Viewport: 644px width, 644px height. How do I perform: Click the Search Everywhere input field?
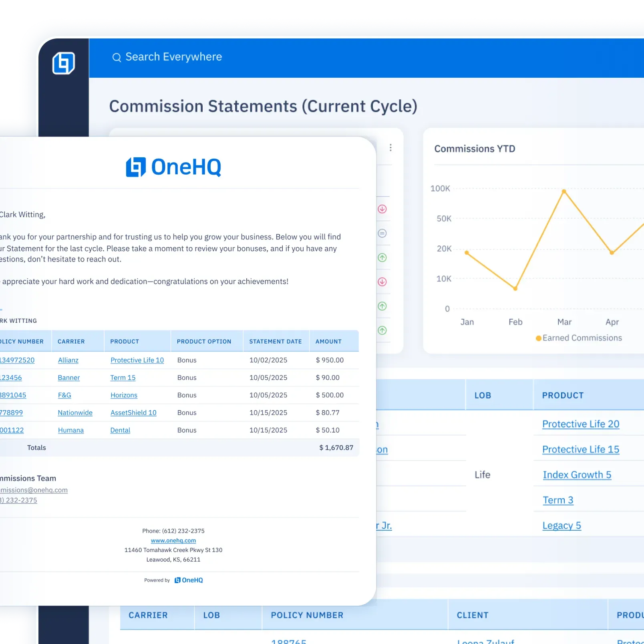[173, 57]
